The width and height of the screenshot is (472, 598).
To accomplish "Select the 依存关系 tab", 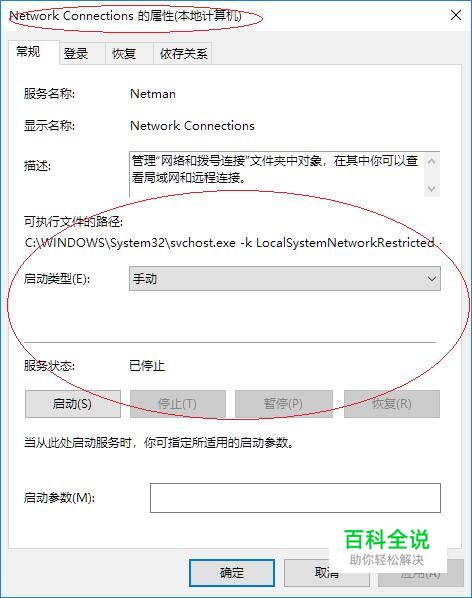I will (x=183, y=53).
